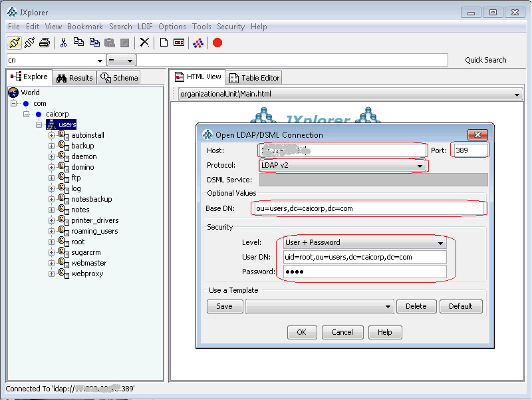The height and width of the screenshot is (400, 532).
Task: Open the Security menu
Action: coord(231,27)
